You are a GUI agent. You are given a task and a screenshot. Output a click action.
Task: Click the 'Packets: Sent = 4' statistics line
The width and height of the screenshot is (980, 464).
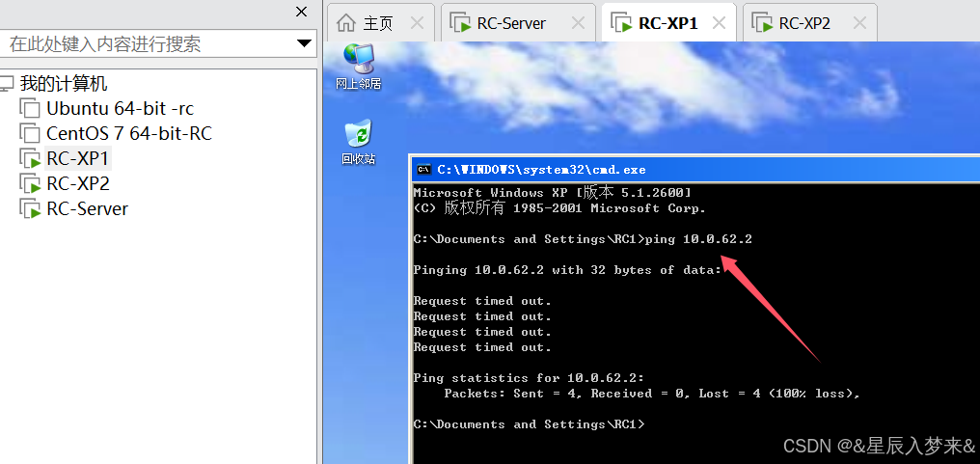652,394
